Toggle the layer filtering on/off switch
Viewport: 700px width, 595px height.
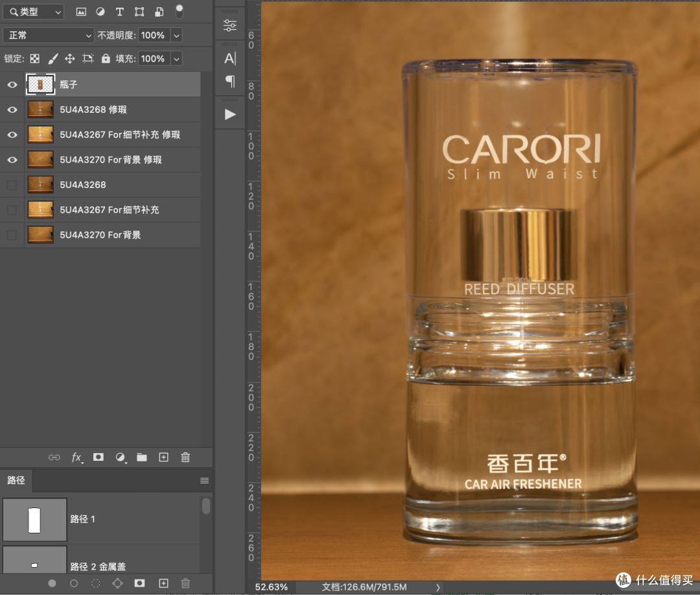tap(179, 12)
